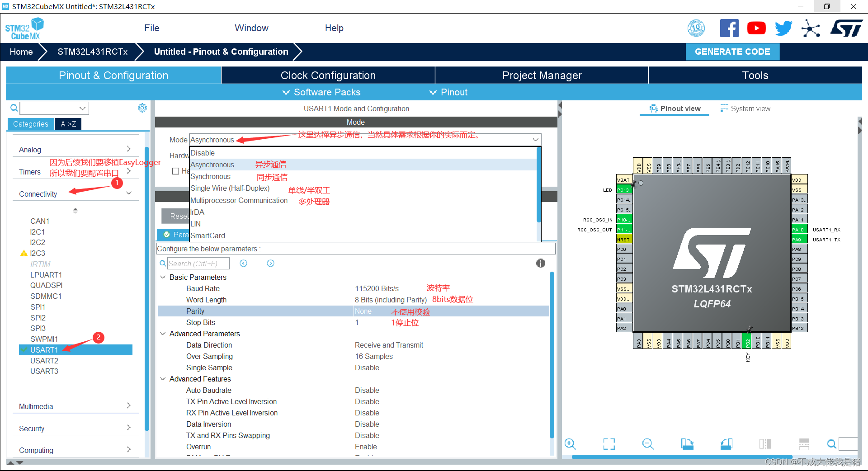Open the USART1 Mode combo box
This screenshot has width=868, height=471.
click(365, 140)
